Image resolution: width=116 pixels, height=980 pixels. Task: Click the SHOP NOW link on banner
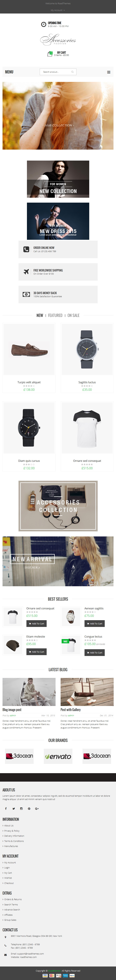[32, 567]
